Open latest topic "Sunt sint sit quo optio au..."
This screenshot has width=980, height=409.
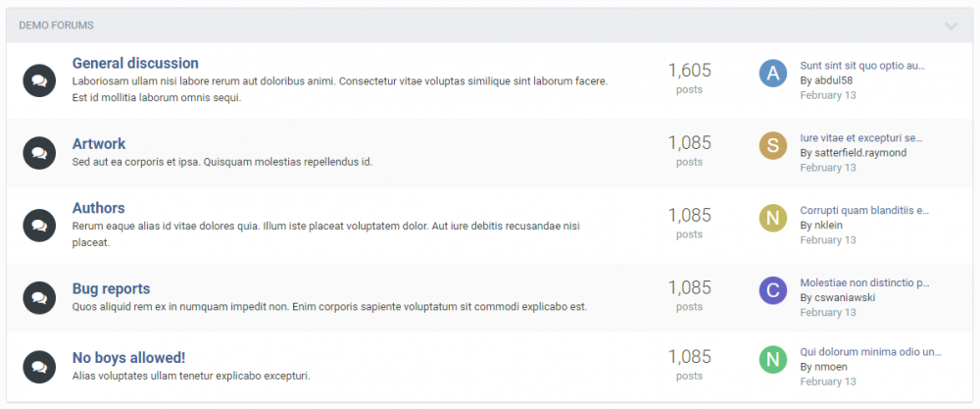(862, 66)
